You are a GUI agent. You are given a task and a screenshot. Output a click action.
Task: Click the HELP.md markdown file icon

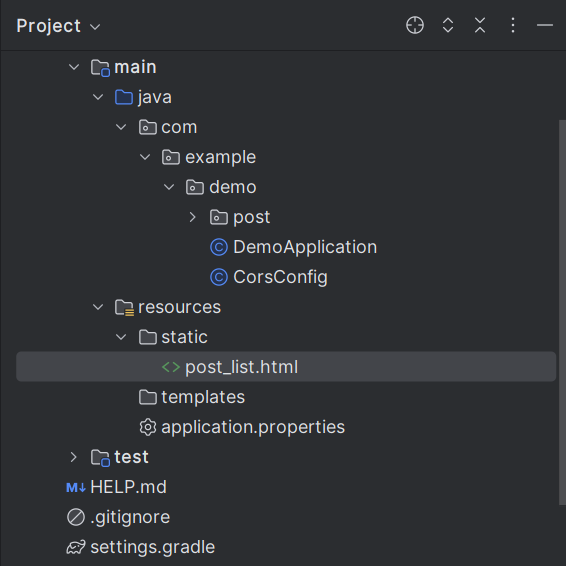76,488
